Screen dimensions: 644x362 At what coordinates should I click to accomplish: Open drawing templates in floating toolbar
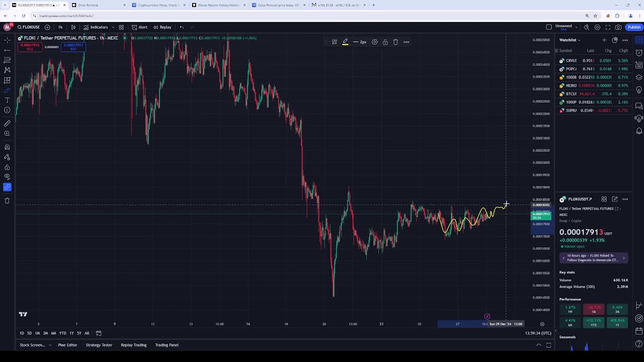pyautogui.click(x=334, y=42)
